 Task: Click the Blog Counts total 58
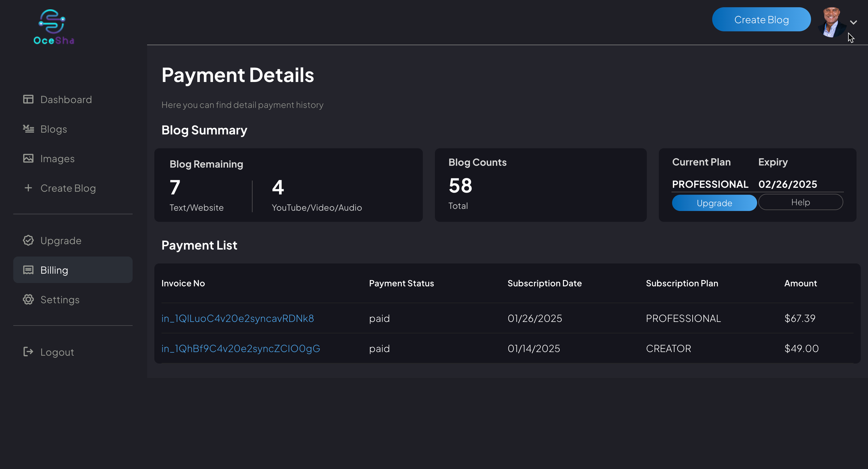pos(460,186)
